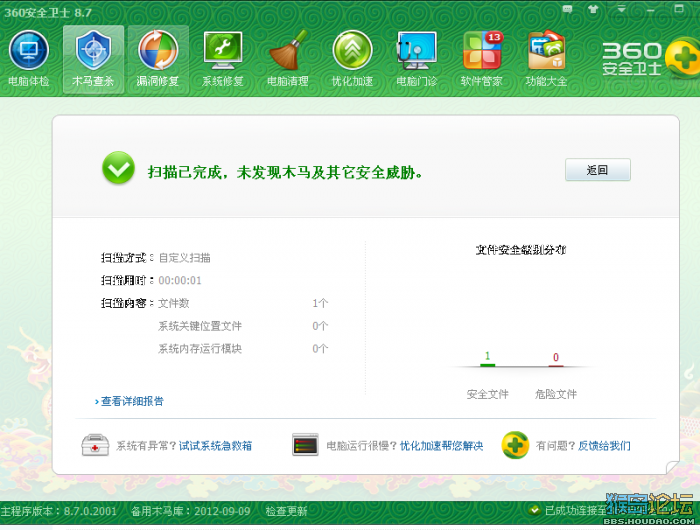Screen dimensions: 700x530
Task: Open 软件管家 software manager
Action: [482, 59]
